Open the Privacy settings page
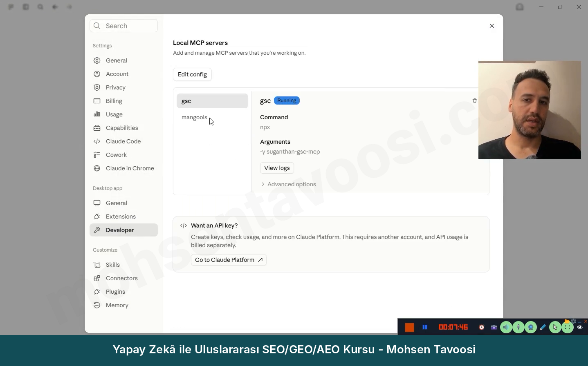Image resolution: width=588 pixels, height=366 pixels. (123, 87)
